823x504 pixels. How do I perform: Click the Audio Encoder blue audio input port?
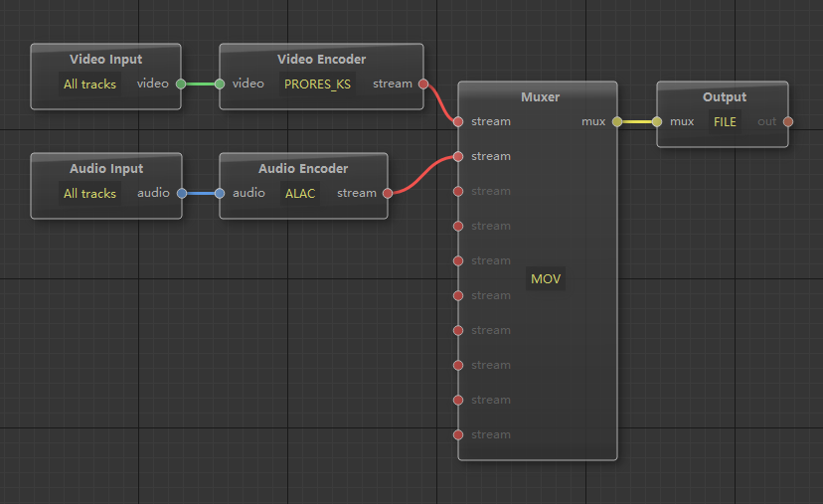220,194
